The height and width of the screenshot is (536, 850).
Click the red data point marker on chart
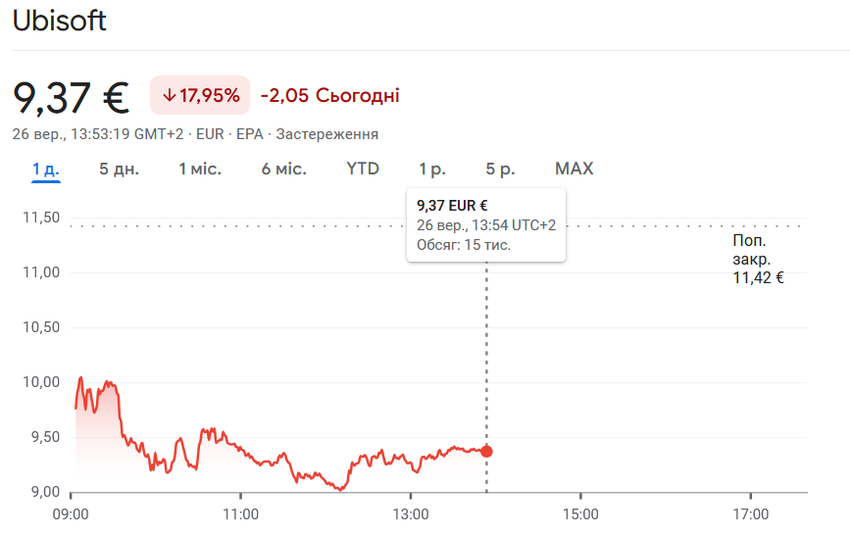[x=487, y=451]
